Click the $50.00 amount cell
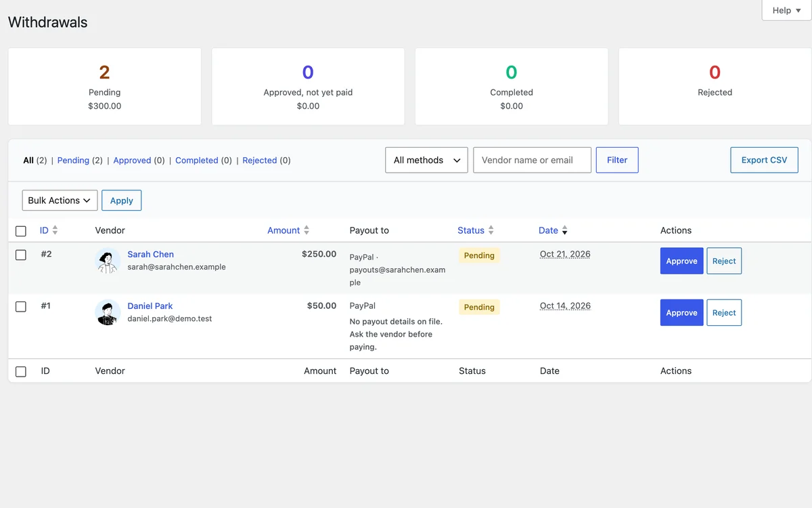The image size is (812, 508). pyautogui.click(x=321, y=305)
